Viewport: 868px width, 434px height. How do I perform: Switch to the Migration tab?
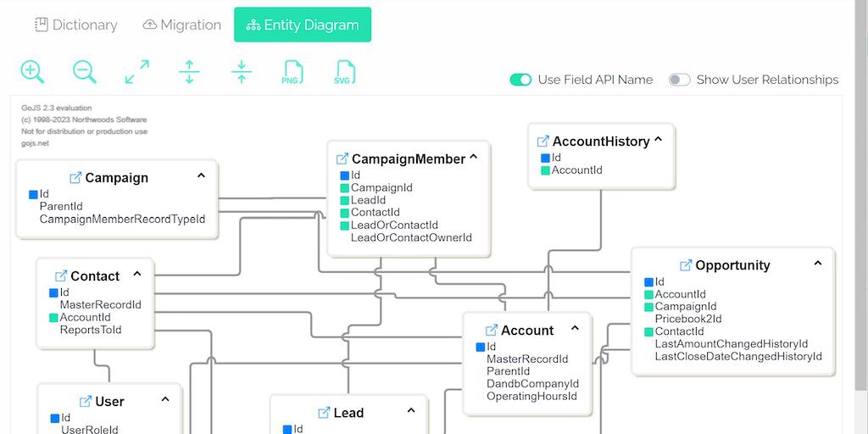[x=181, y=25]
